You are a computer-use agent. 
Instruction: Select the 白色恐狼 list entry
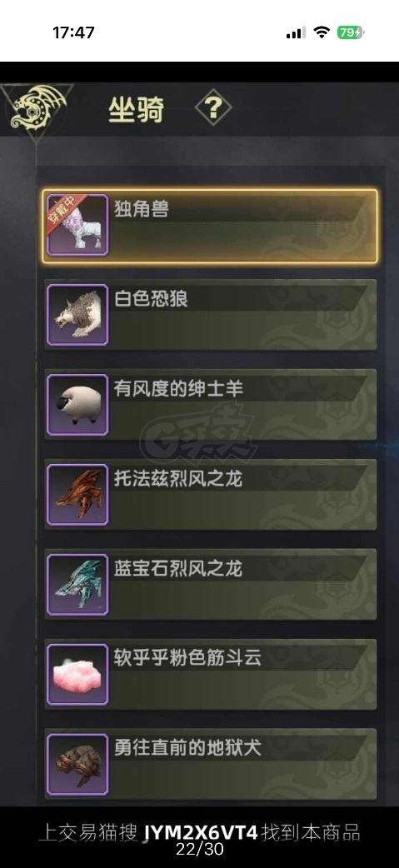(x=210, y=315)
